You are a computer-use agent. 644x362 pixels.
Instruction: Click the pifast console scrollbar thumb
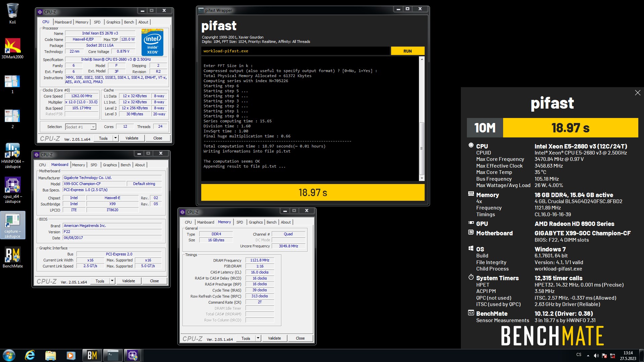(422, 148)
